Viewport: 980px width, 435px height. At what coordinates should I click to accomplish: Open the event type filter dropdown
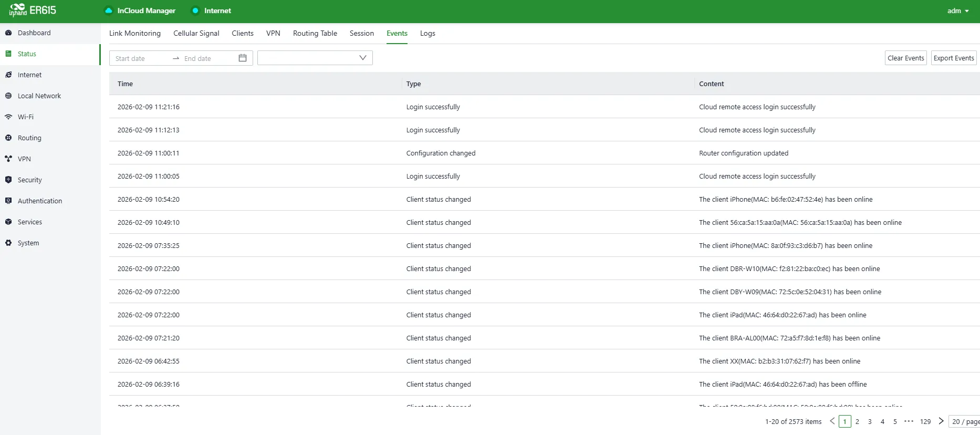(x=315, y=58)
